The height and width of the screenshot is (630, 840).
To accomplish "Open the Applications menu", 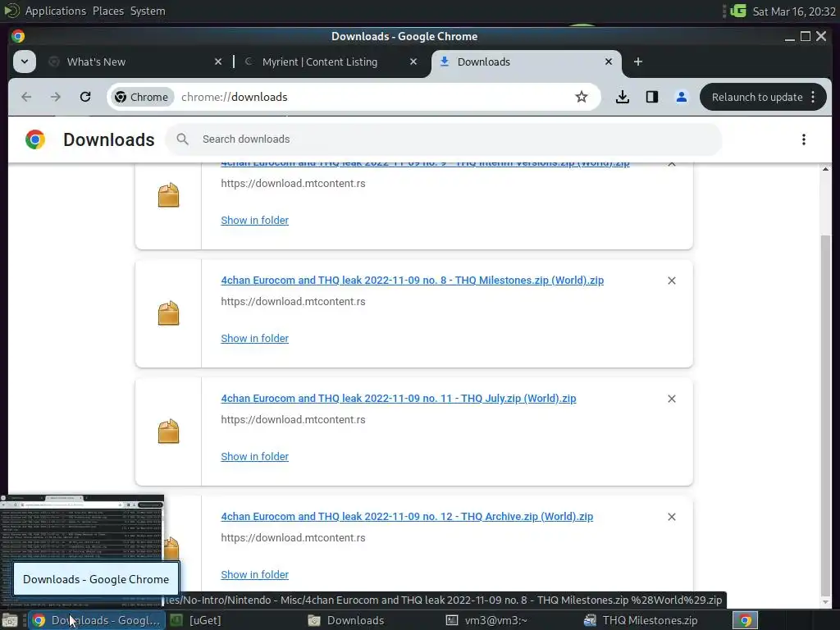I will tap(55, 11).
